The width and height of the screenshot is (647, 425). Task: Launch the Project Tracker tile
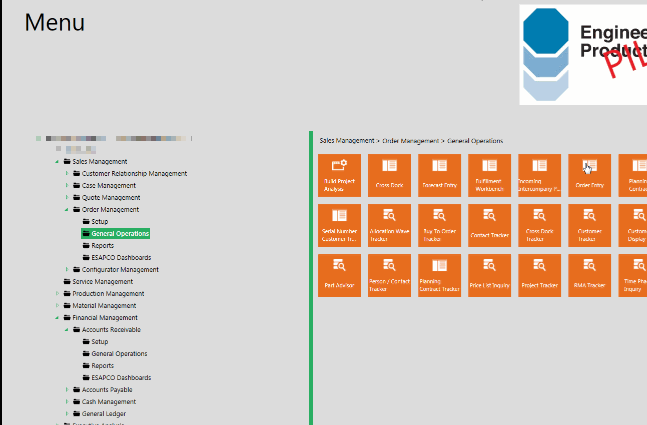(539, 275)
